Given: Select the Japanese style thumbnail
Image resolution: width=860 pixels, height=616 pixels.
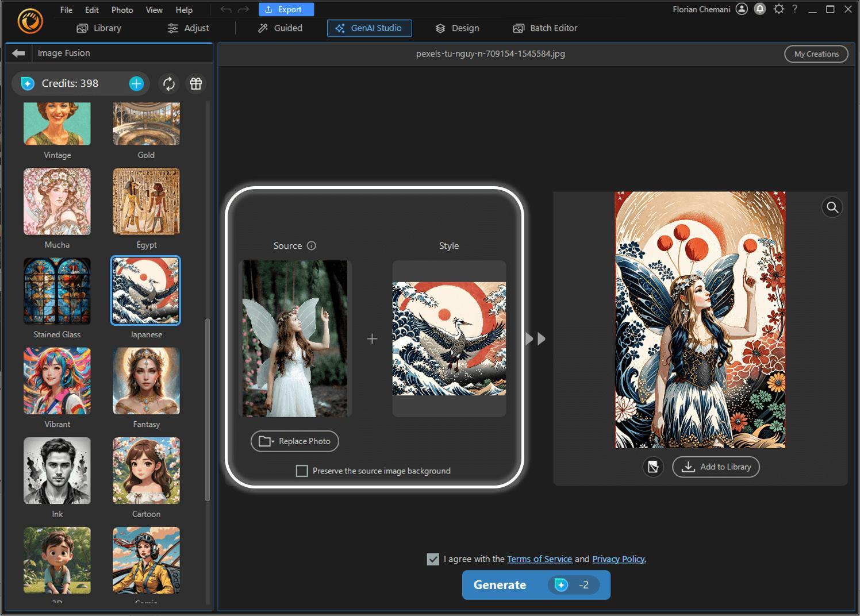Looking at the screenshot, I should tap(145, 291).
